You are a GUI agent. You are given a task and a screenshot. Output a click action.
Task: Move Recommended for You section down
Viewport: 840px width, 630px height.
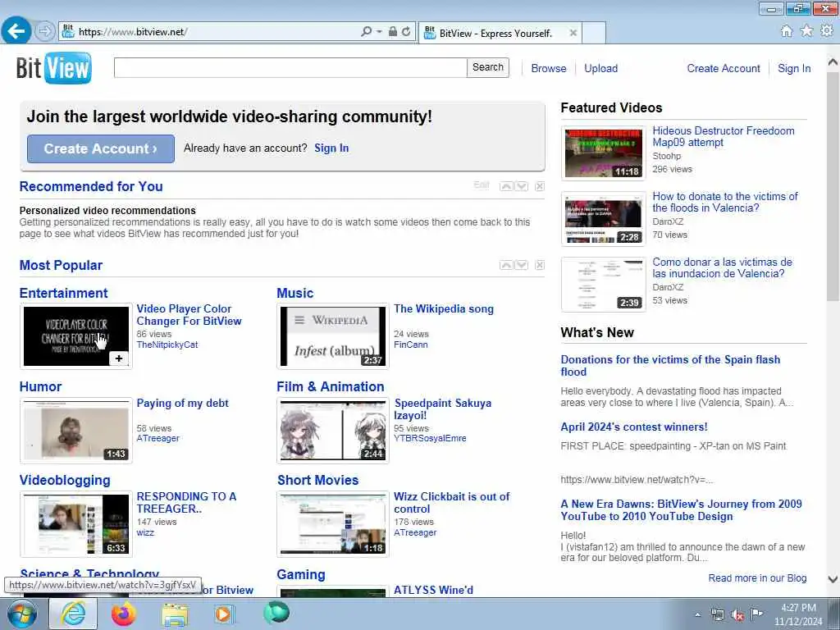[521, 186]
